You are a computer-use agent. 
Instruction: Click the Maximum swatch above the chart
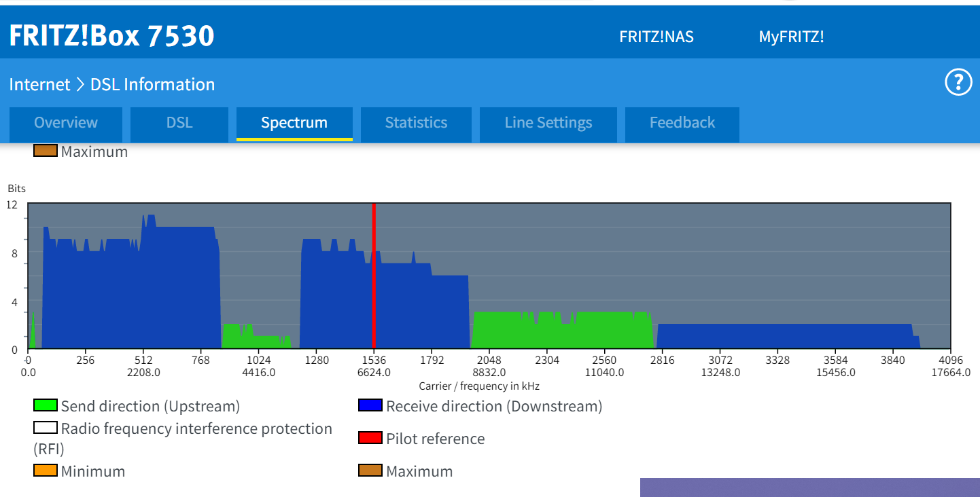46,151
